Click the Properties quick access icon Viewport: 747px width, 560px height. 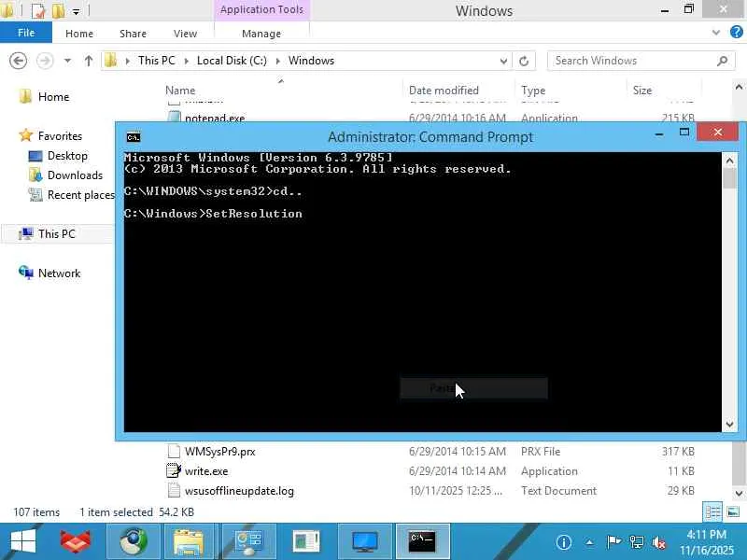click(x=38, y=10)
